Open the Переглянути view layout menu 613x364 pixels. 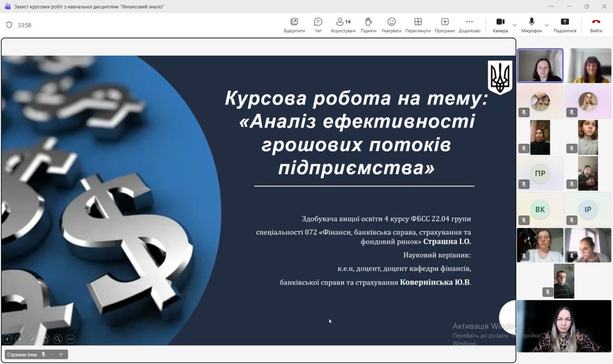(418, 25)
